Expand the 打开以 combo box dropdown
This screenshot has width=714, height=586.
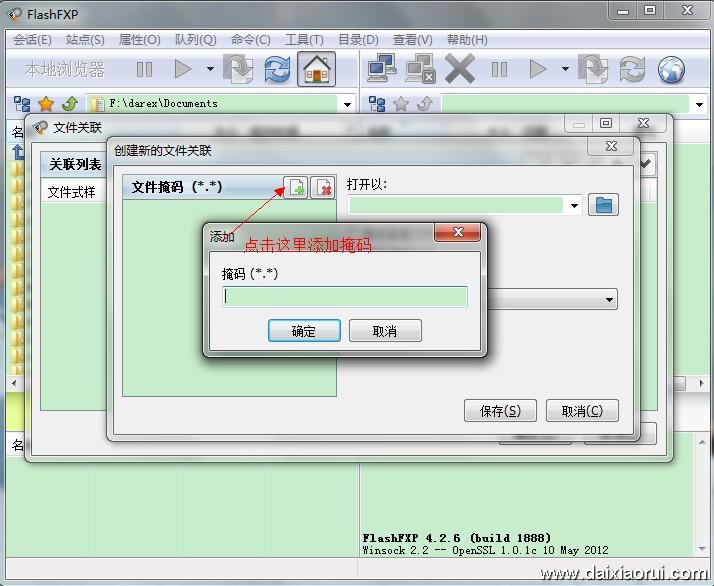point(574,205)
